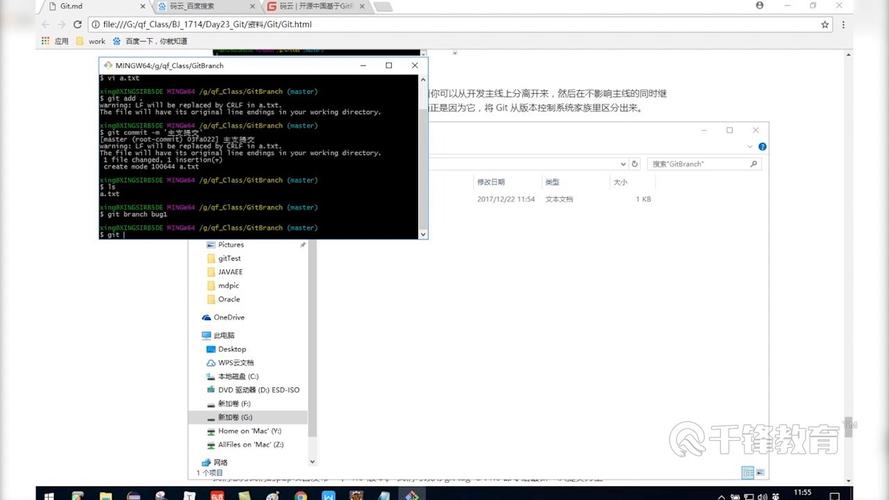Expand the Explorer ribbon chevron
The image size is (889, 500).
coord(750,147)
